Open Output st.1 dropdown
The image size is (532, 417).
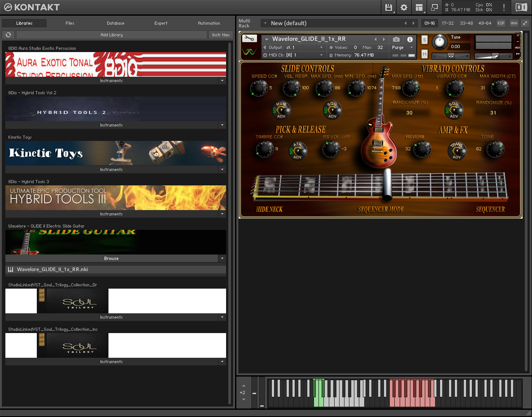293,48
